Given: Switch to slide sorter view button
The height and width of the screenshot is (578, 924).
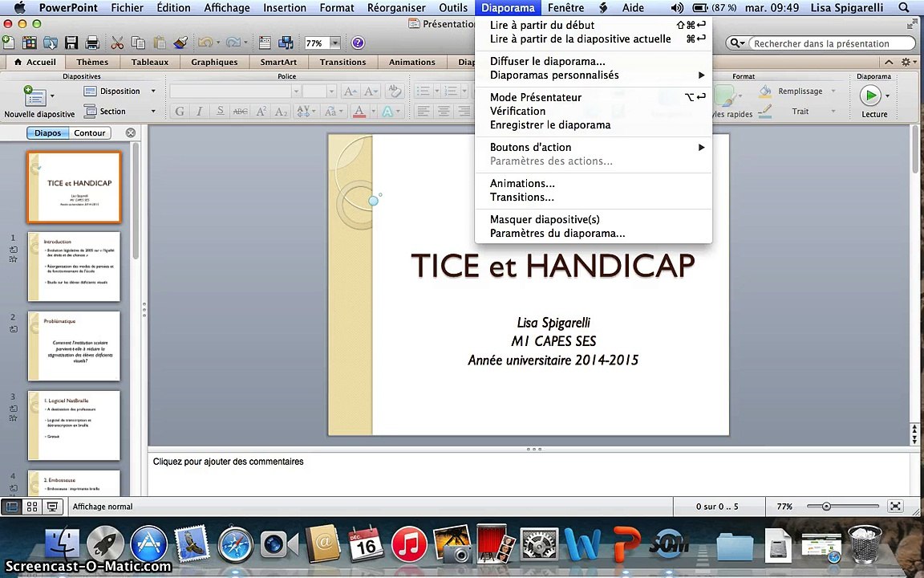Looking at the screenshot, I should [x=32, y=507].
